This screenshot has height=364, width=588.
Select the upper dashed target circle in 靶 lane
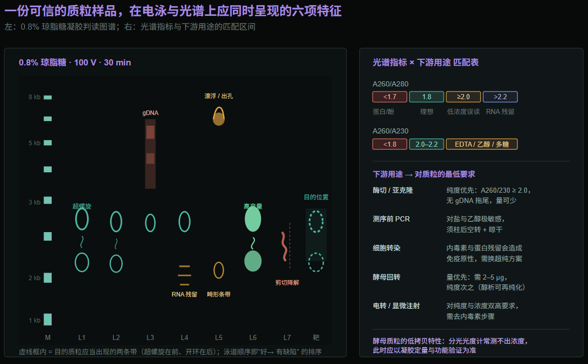[316, 222]
